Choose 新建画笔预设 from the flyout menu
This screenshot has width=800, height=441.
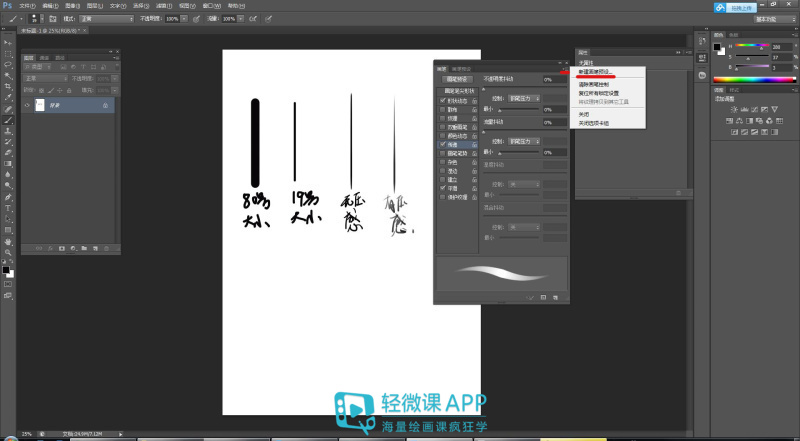click(x=597, y=73)
